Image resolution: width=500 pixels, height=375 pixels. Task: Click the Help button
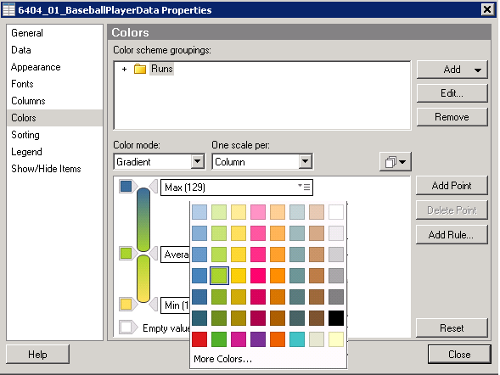[38, 354]
